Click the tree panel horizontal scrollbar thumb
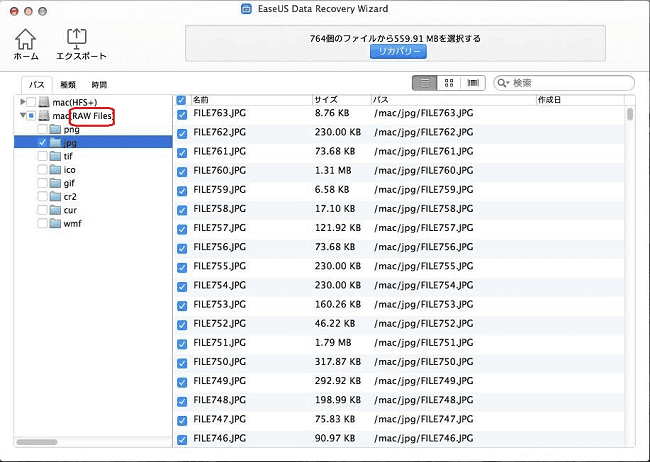The image size is (650, 462). tap(36, 442)
